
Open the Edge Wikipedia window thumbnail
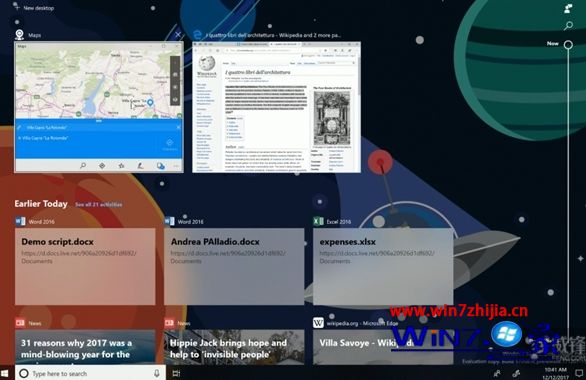[x=276, y=107]
